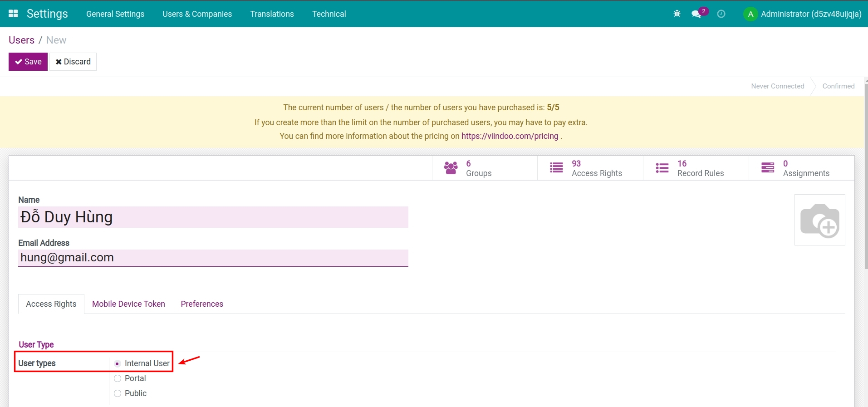Click the Administrator avatar icon
The image size is (868, 407).
[750, 14]
